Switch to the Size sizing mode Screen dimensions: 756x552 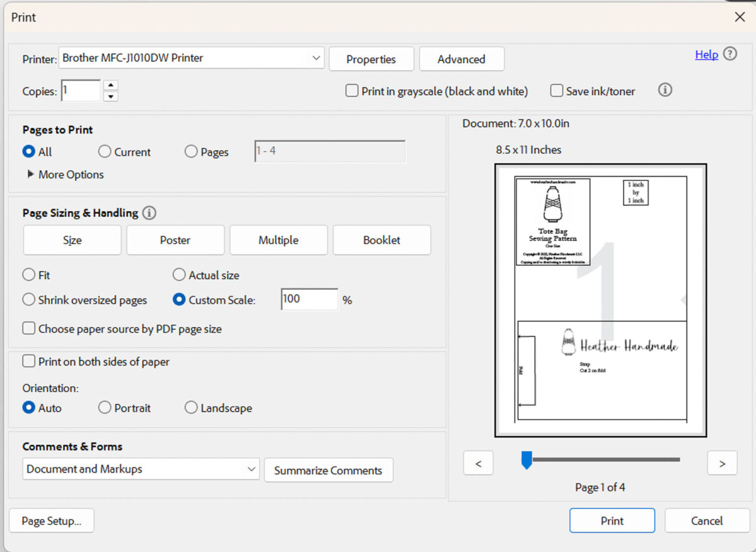[x=72, y=240]
